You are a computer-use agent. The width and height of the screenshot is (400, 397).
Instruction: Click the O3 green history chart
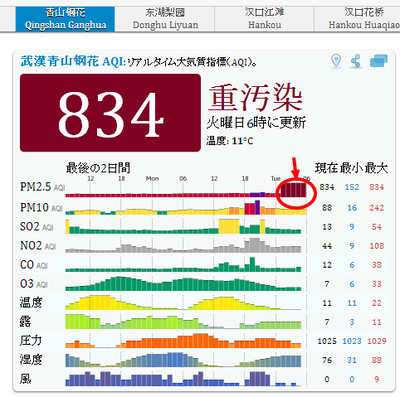(x=183, y=283)
